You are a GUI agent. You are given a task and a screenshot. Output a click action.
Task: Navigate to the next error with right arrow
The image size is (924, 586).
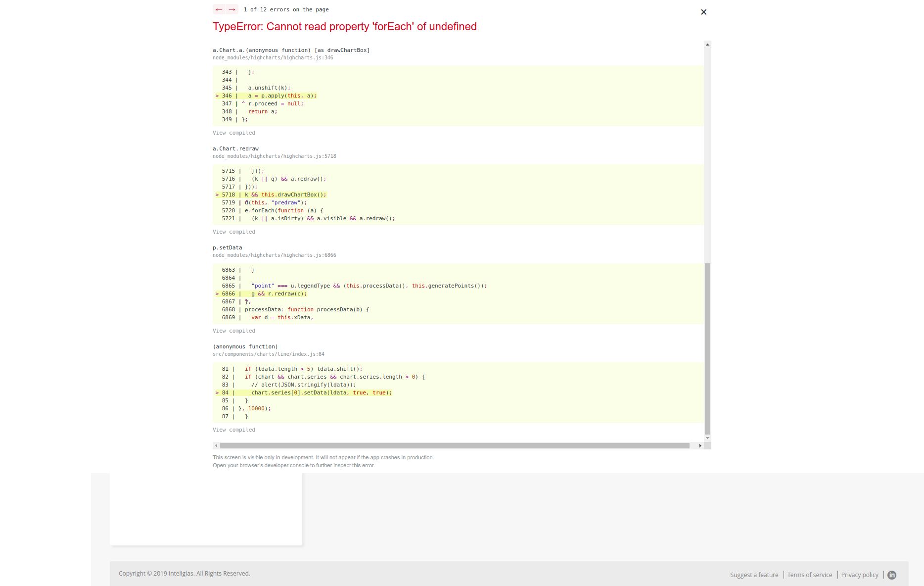231,9
